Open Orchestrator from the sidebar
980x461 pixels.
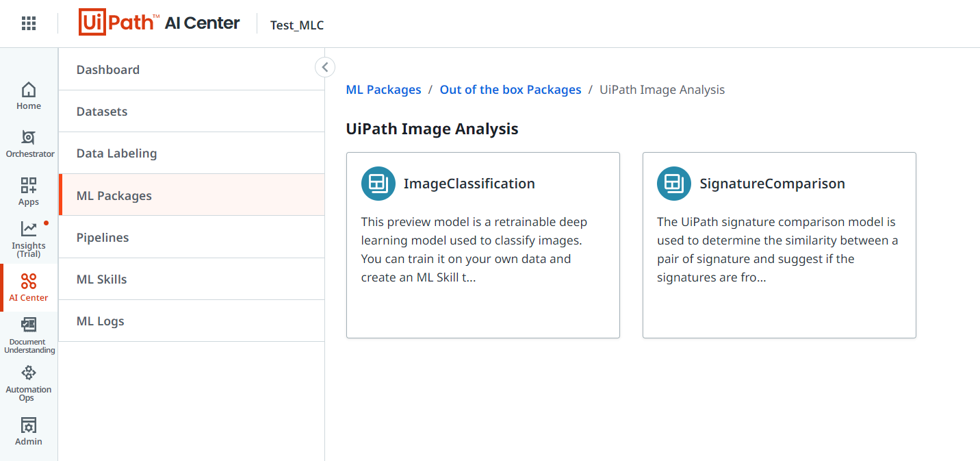click(29, 144)
